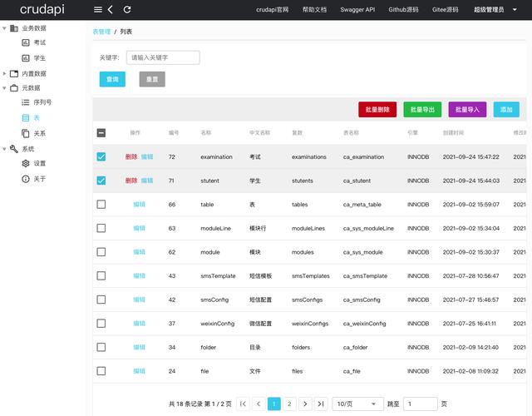Uncheck the examination row checkbox
This screenshot has width=532, height=416.
[101, 156]
